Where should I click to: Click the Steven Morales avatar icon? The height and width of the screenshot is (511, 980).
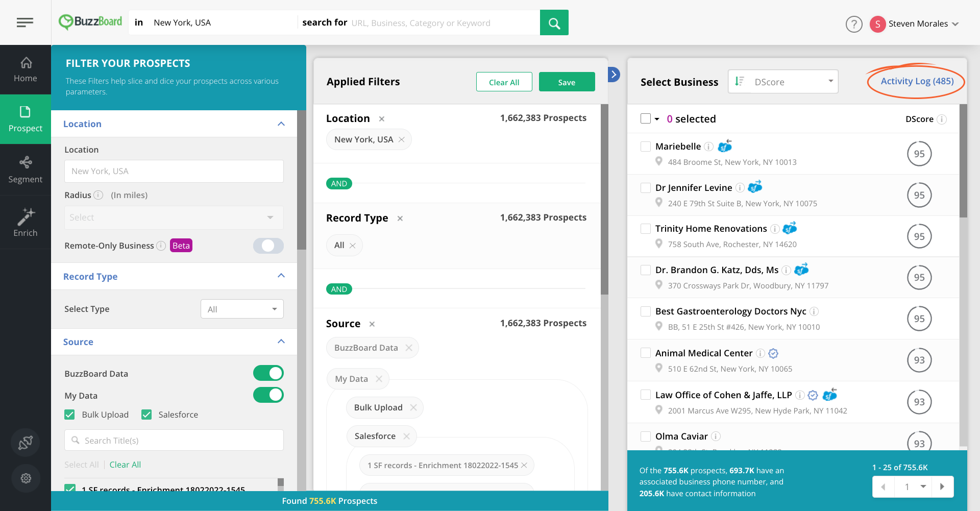point(877,24)
